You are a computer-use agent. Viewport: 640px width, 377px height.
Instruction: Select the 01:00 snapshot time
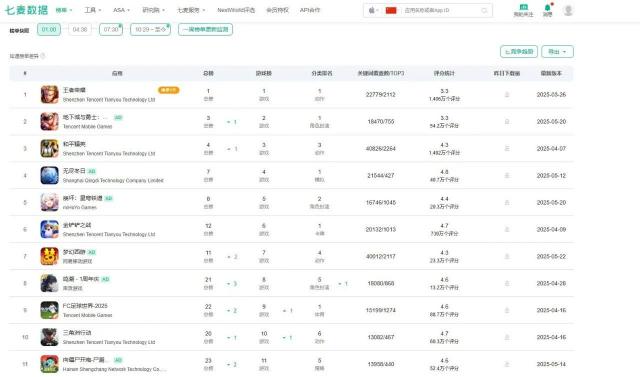click(49, 29)
